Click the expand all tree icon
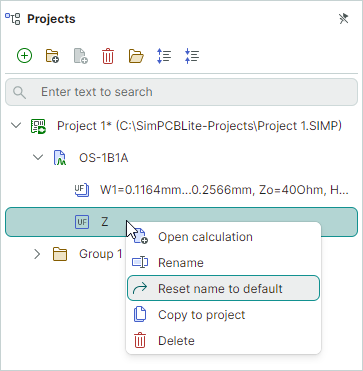 click(x=164, y=56)
